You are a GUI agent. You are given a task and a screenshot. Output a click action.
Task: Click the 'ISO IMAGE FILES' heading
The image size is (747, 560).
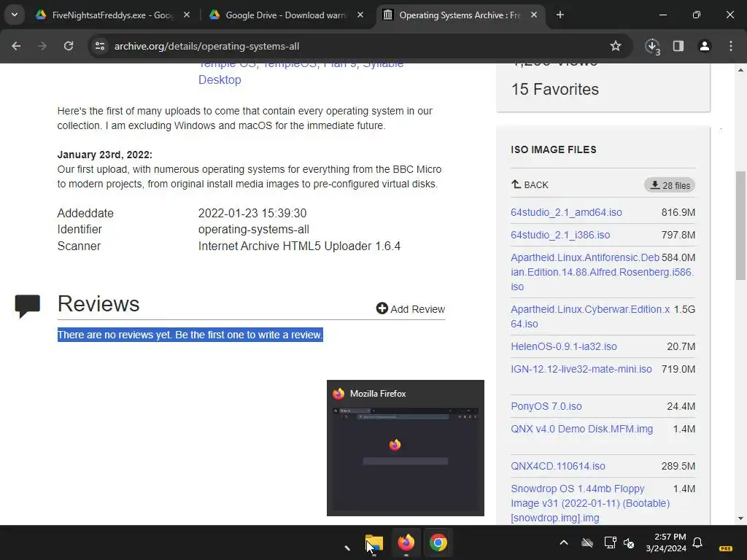coord(554,149)
